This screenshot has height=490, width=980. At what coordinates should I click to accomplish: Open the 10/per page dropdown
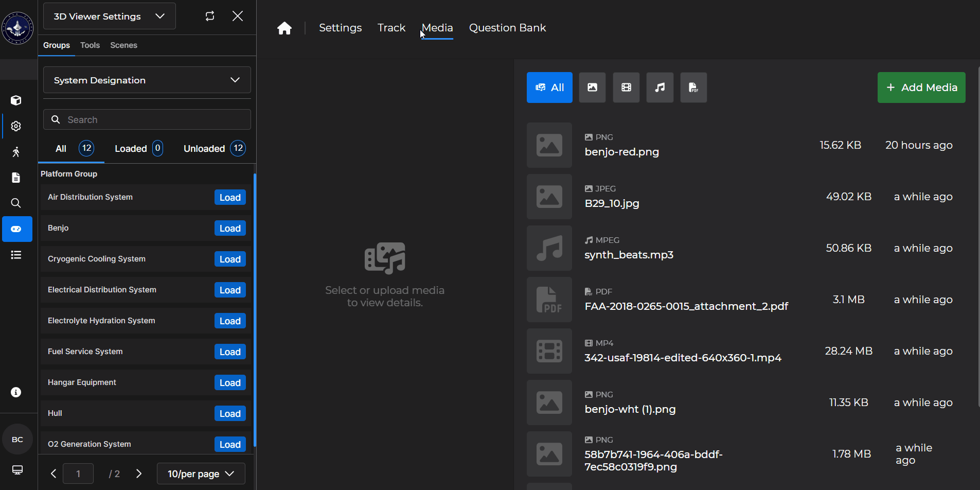click(201, 474)
